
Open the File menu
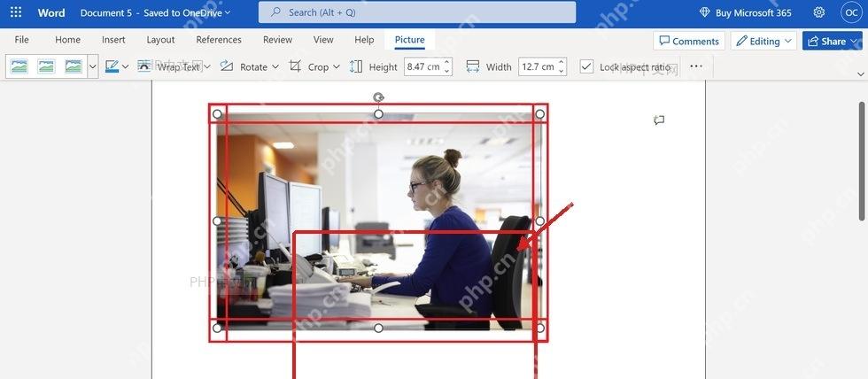coord(21,40)
